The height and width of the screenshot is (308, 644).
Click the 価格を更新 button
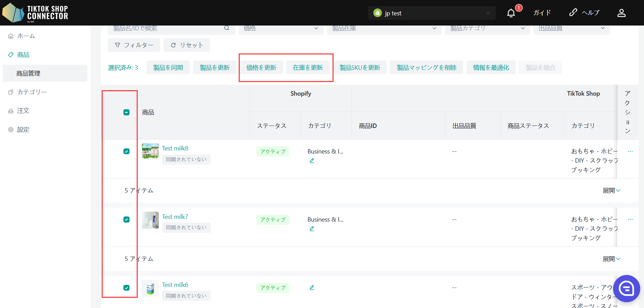[x=261, y=67]
